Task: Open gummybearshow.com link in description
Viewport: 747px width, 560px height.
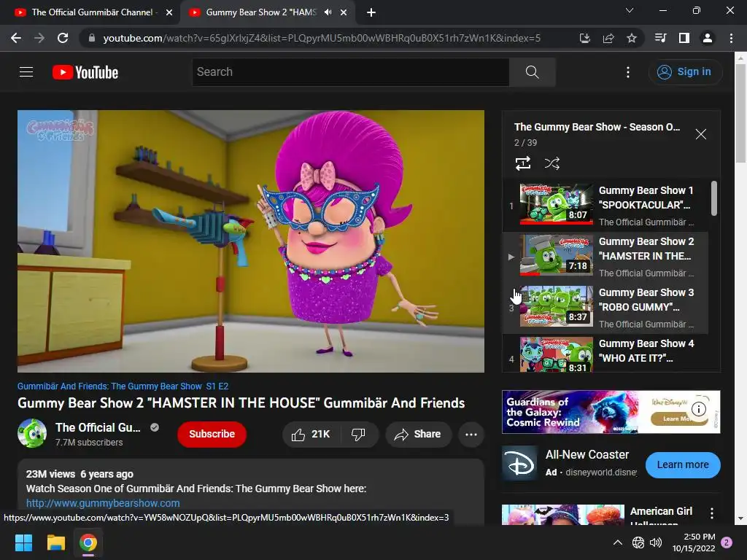Action: [x=103, y=503]
